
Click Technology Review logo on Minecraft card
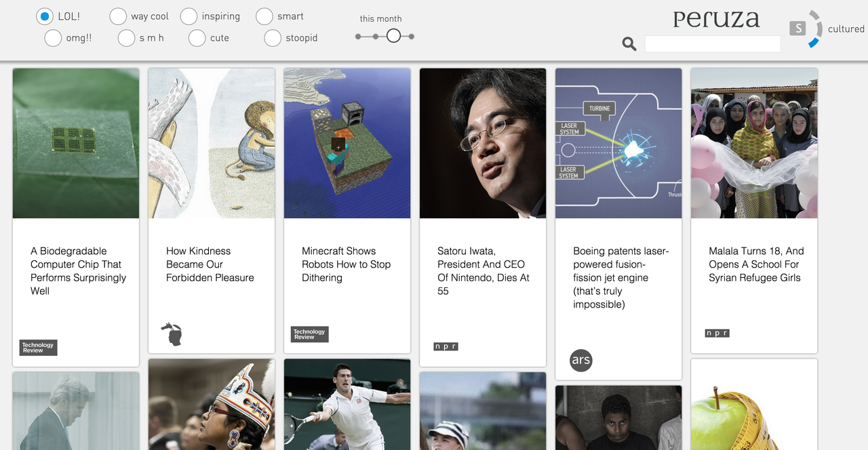click(310, 334)
